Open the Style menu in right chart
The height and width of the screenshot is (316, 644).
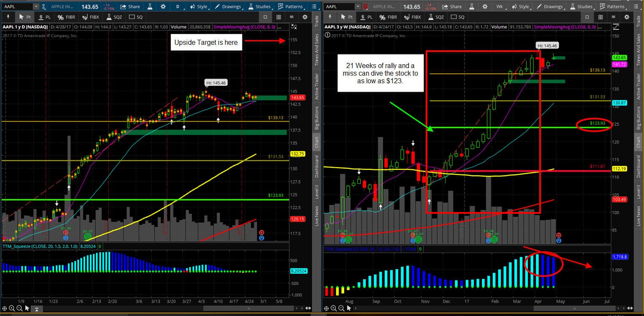[x=520, y=7]
